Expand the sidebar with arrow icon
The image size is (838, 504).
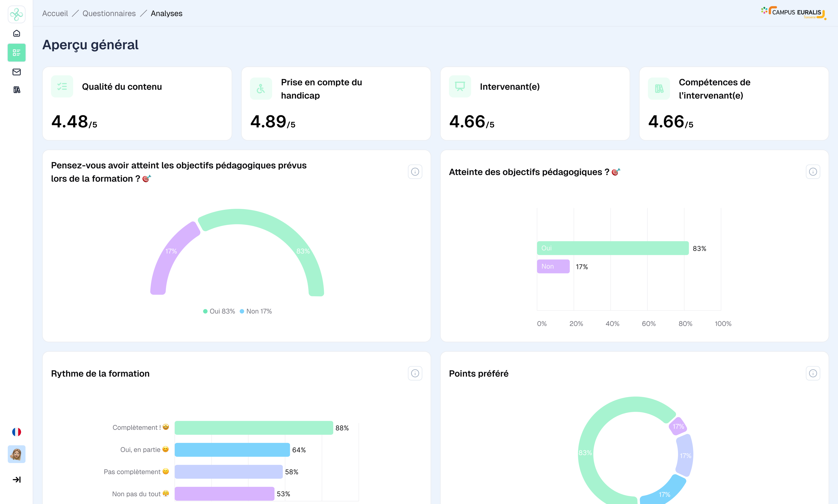pos(16,479)
